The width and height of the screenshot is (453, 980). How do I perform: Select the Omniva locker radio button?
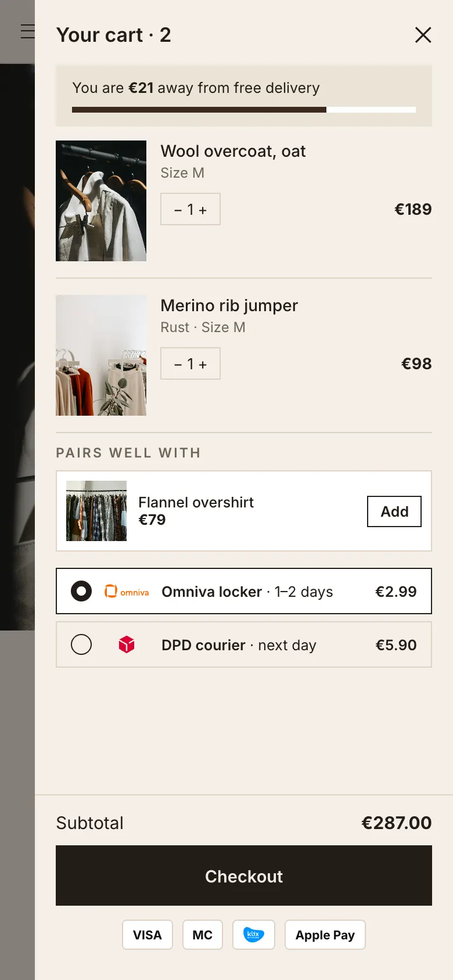[81, 592]
